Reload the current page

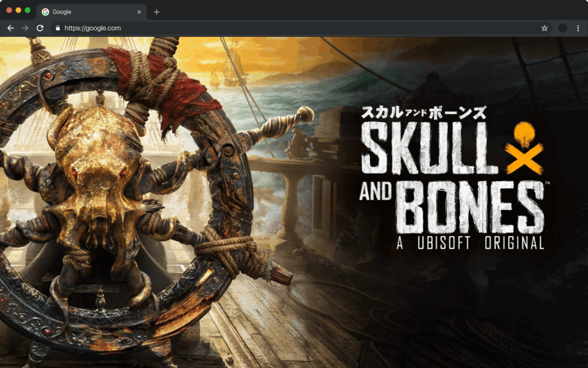[40, 28]
